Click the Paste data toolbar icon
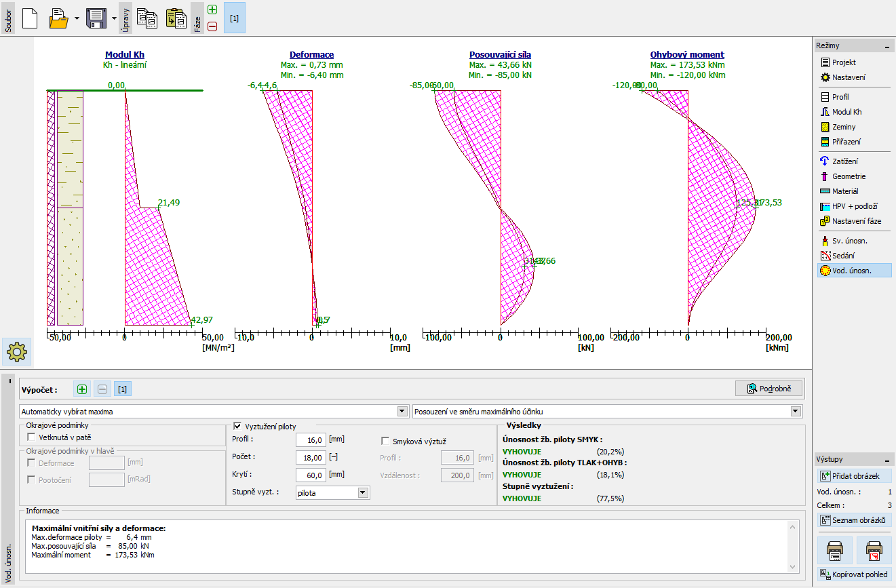896x588 pixels. 176,18
